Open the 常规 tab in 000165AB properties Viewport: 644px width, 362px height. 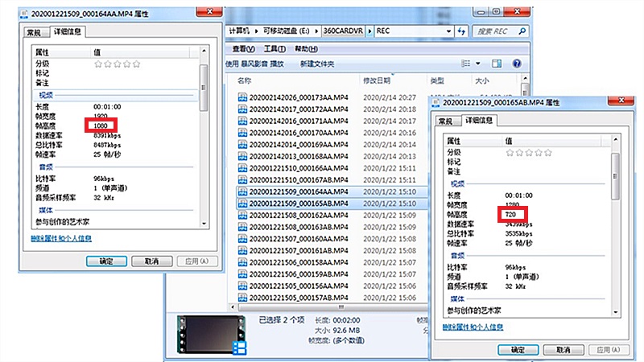[446, 121]
